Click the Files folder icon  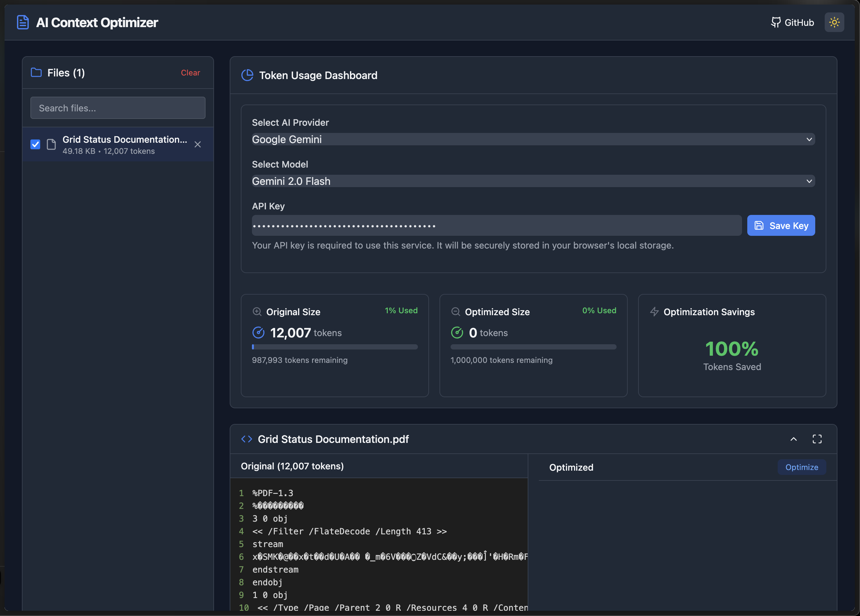point(36,73)
